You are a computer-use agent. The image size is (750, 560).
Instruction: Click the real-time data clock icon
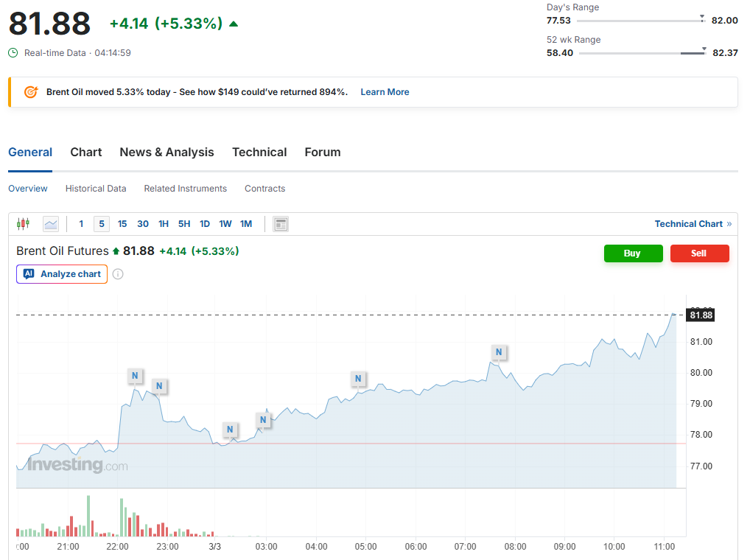pos(13,53)
